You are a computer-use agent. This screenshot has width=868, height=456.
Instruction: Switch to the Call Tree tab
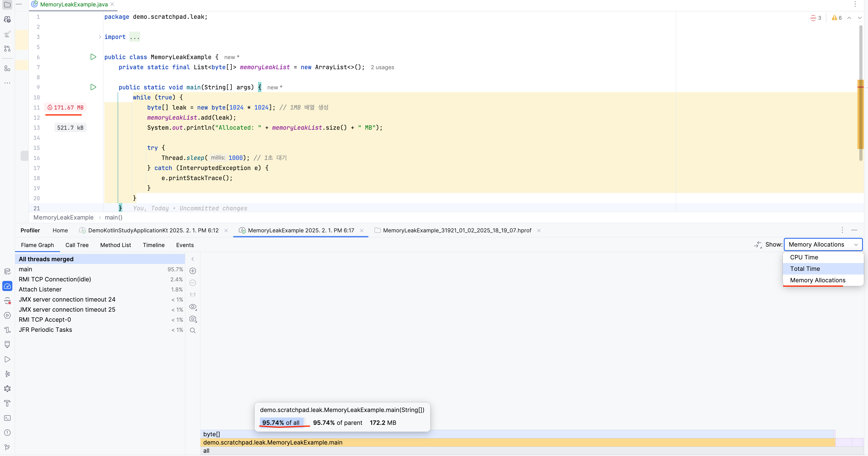77,245
